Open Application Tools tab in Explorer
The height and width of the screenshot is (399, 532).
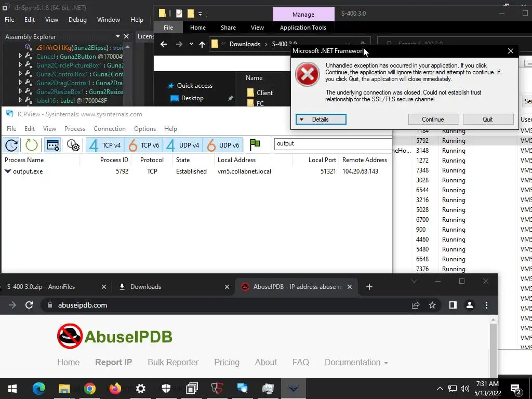[x=303, y=28]
